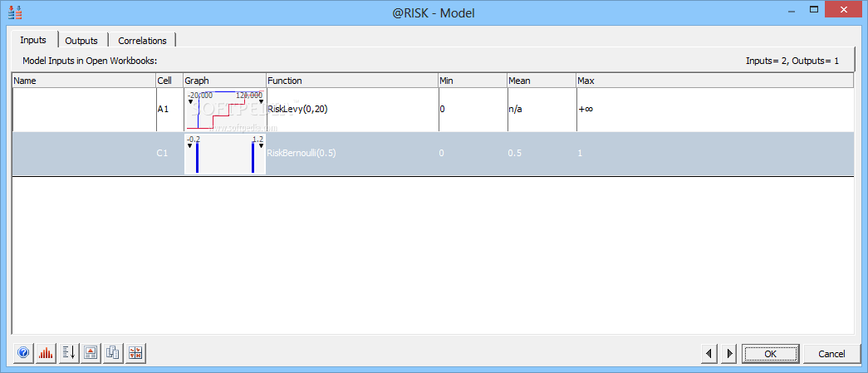Click the red histogram graph icon
The width and height of the screenshot is (868, 373).
click(46, 353)
